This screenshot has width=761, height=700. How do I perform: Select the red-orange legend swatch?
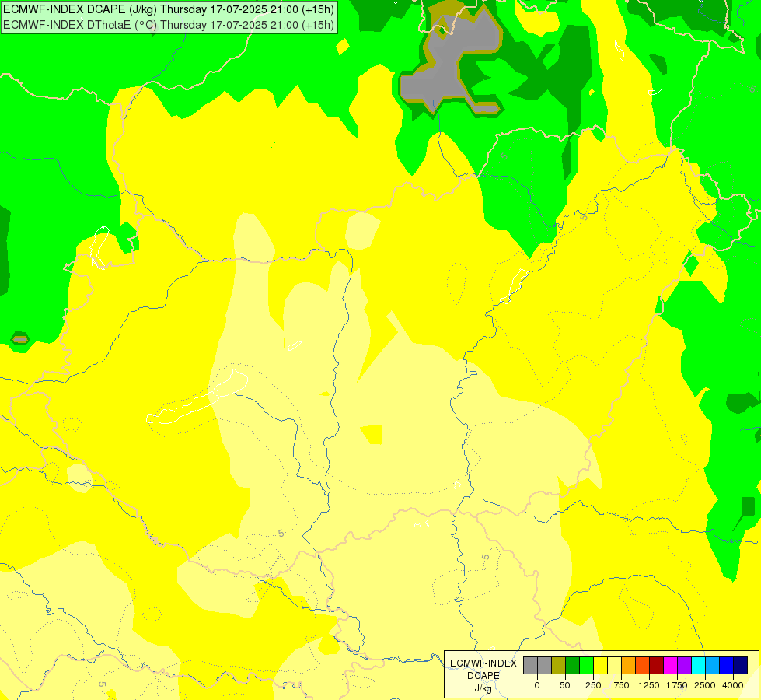[x=642, y=665]
